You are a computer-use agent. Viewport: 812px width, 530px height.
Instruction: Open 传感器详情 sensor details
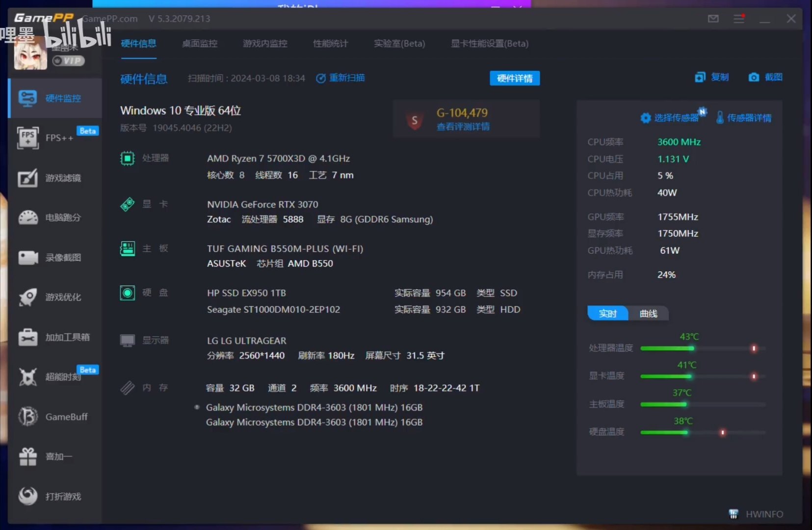tap(744, 118)
